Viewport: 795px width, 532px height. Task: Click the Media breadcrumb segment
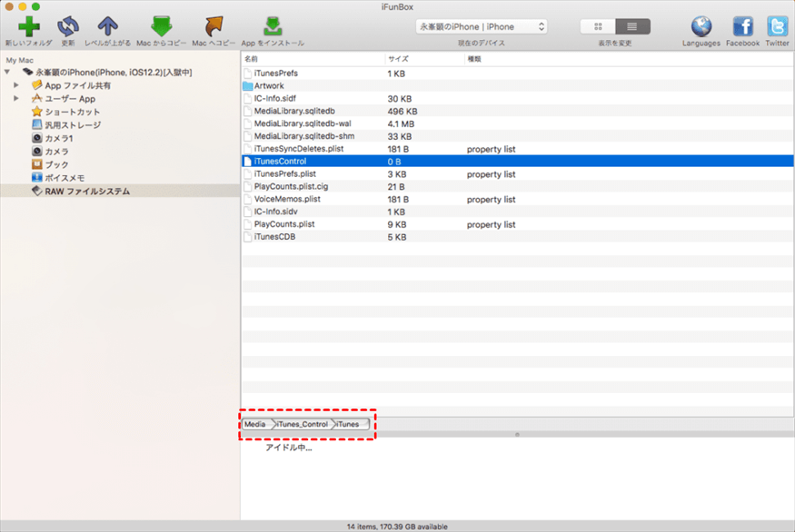(255, 424)
